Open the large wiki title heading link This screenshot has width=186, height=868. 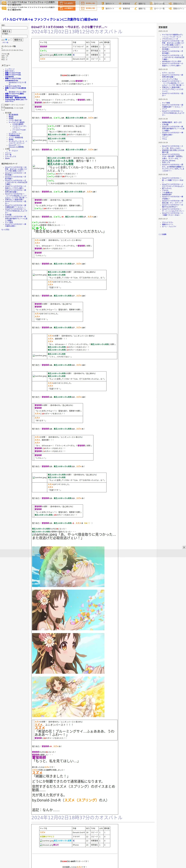click(x=50, y=20)
